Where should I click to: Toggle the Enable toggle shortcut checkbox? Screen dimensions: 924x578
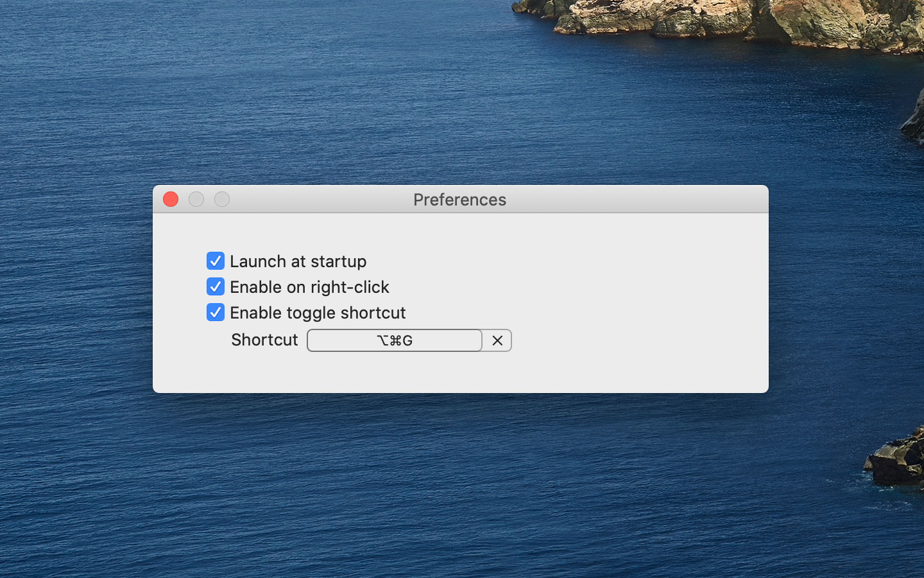(x=216, y=312)
